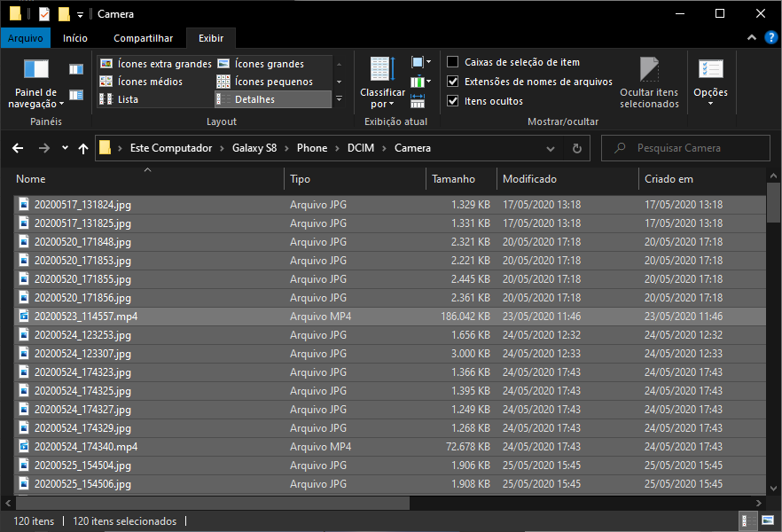This screenshot has width=782, height=532.
Task: Toggle the preview pane icon
Action: 76,69
